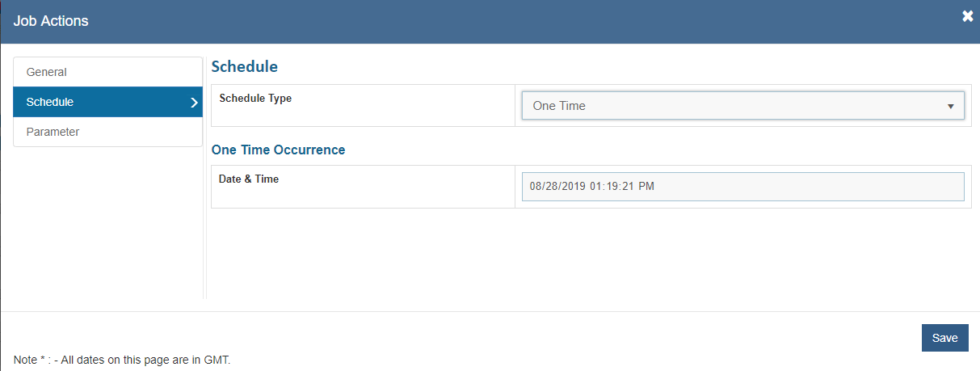Click the Date & Time label
Image resolution: width=980 pixels, height=371 pixels.
point(249,179)
